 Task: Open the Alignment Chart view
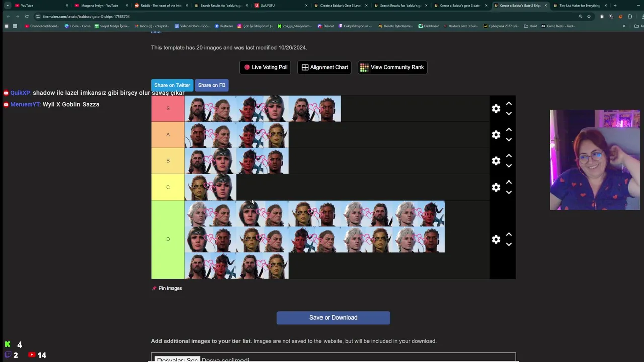click(x=325, y=67)
